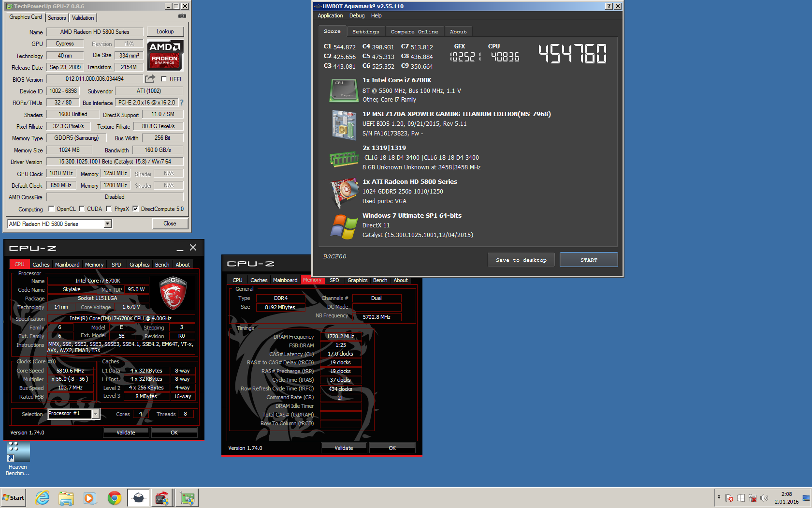The height and width of the screenshot is (508, 812).
Task: Click the Action Center flag tray icon
Action: tap(729, 498)
